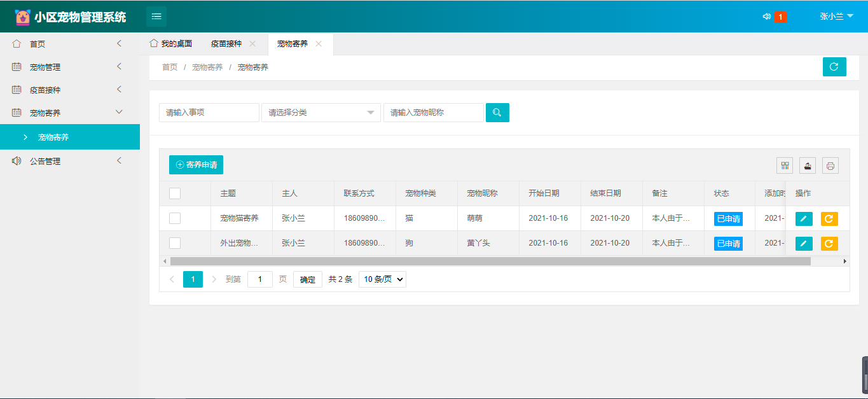Close the 宠物寄养 tab
868x399 pixels.
[319, 44]
